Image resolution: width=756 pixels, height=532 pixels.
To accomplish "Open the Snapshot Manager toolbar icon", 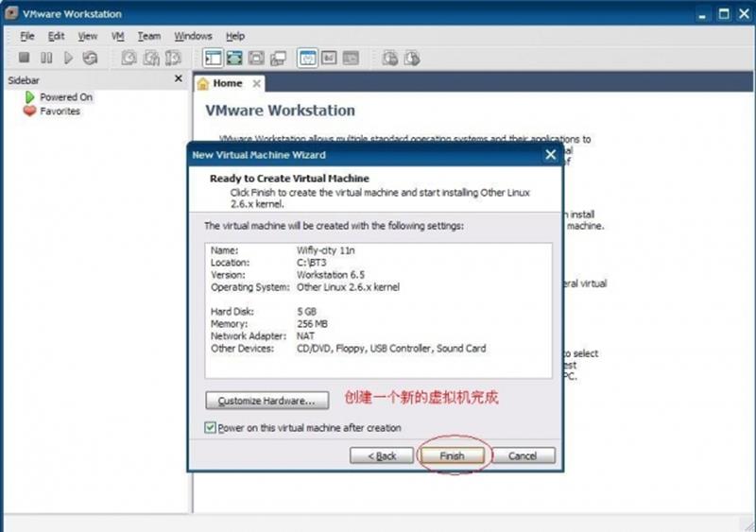I will coord(173,58).
